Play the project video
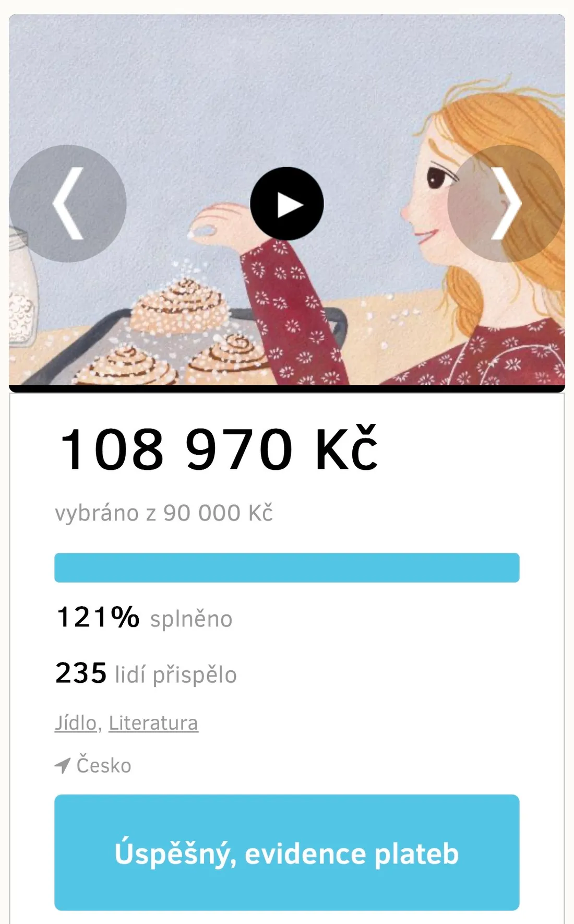The height and width of the screenshot is (924, 574). click(x=287, y=204)
